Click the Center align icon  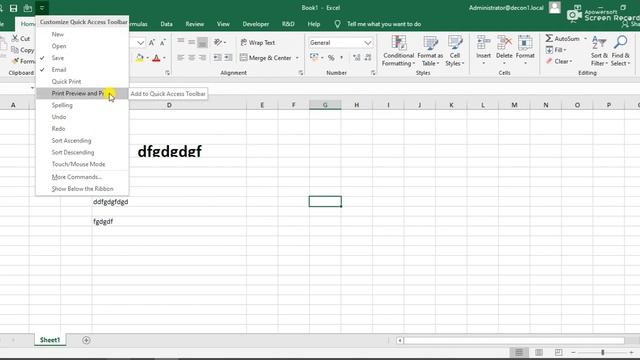coord(191,58)
